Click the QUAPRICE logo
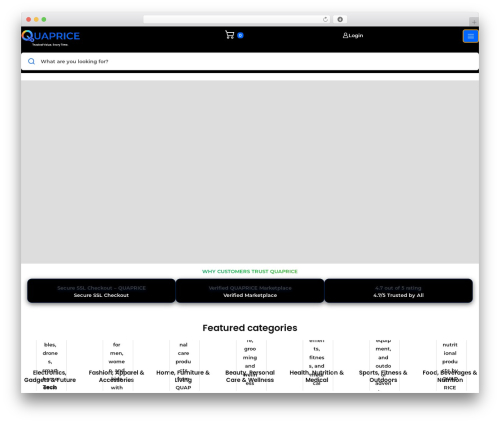The image size is (500, 423). [51, 38]
